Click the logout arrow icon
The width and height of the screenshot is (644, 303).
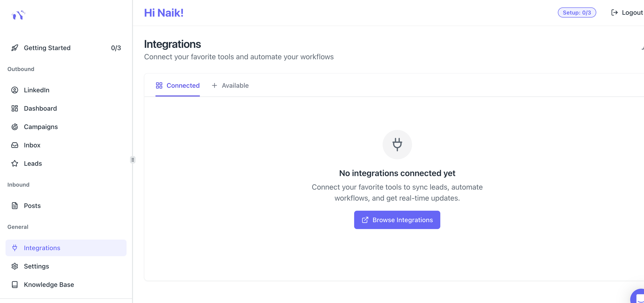pos(614,13)
